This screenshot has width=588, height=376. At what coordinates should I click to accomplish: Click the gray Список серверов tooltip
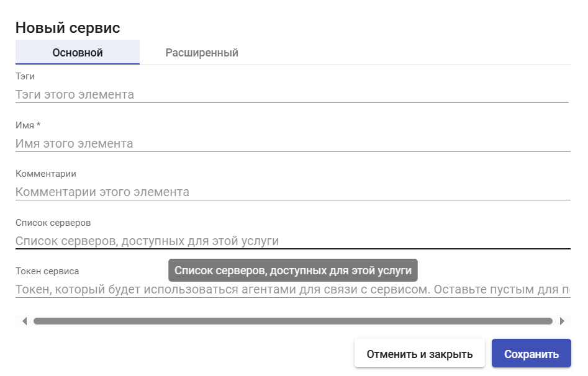click(293, 271)
